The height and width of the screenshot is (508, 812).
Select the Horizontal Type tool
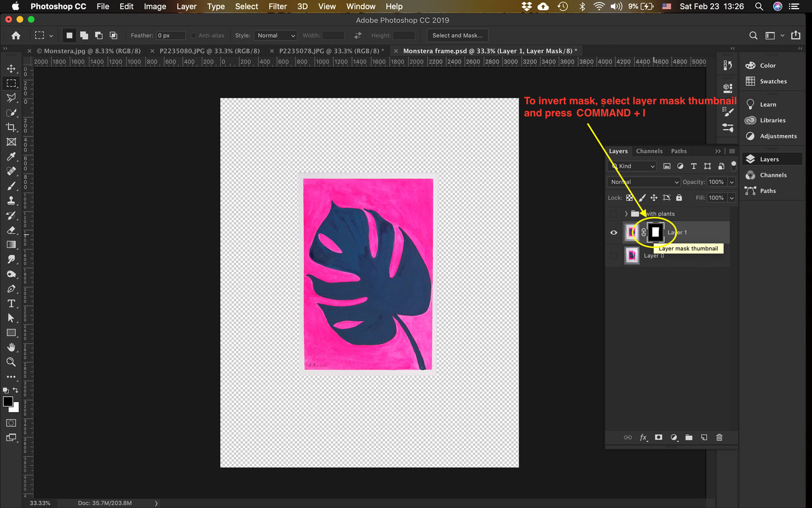click(x=11, y=303)
